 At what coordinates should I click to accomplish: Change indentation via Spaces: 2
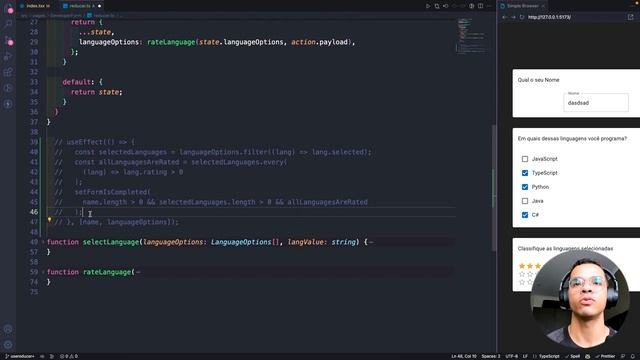pyautogui.click(x=491, y=356)
